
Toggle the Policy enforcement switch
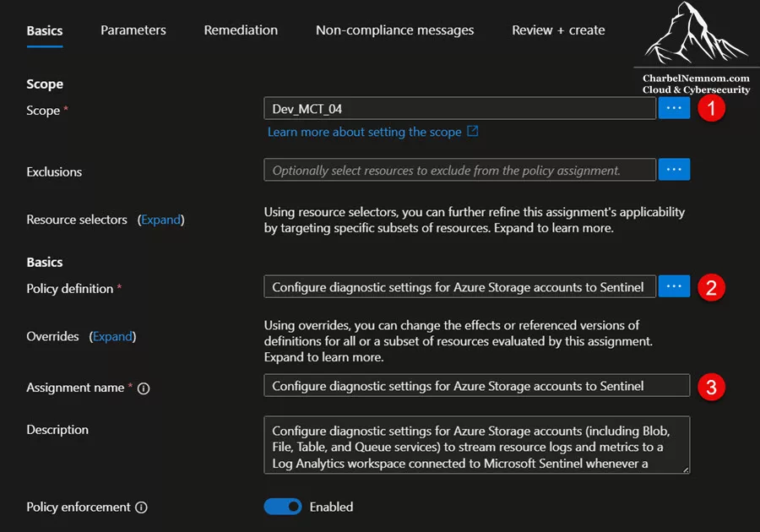click(x=283, y=507)
